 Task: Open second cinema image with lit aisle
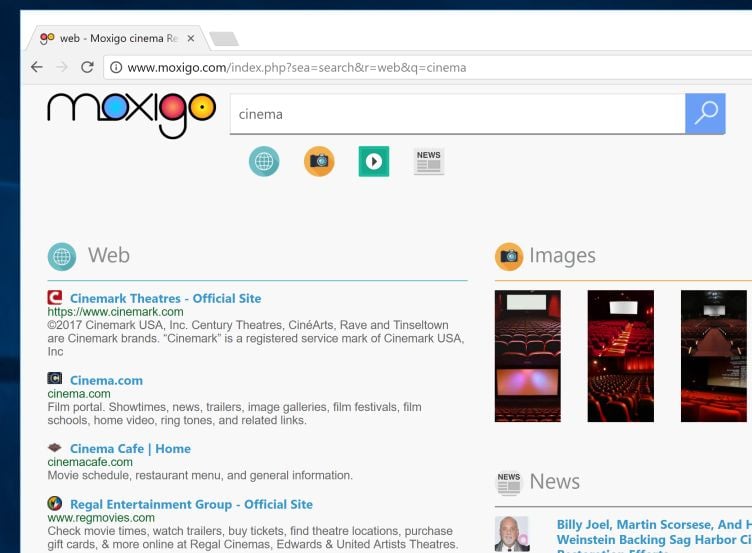tap(621, 356)
